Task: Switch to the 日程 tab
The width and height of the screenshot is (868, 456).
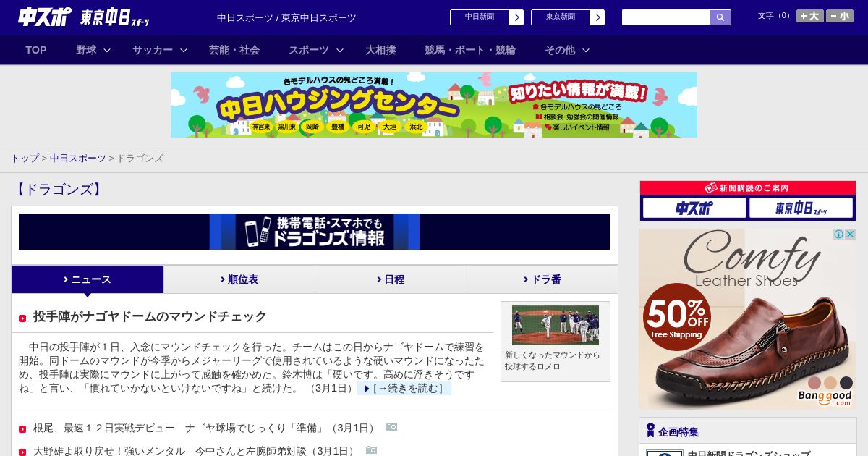Action: pyautogui.click(x=391, y=279)
